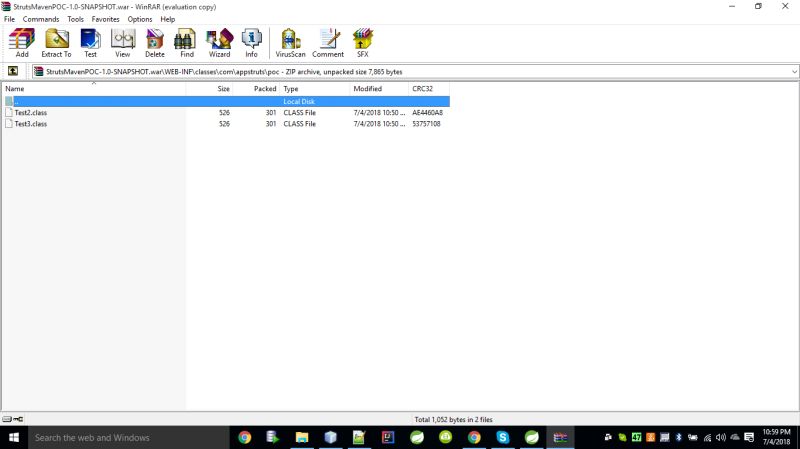
Task: Open Find with the binoculars icon
Action: 187,43
